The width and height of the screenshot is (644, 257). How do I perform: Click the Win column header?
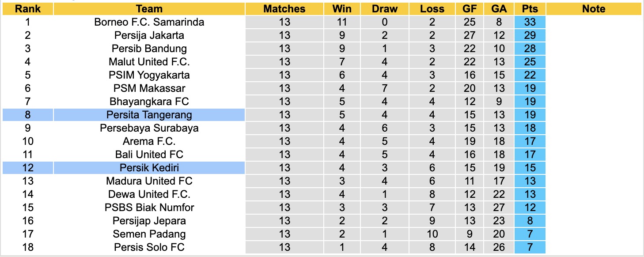pyautogui.click(x=341, y=9)
